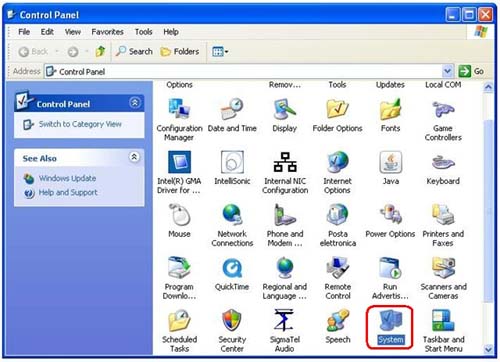Open the Tools menu
The height and width of the screenshot is (362, 500).
coord(143,32)
